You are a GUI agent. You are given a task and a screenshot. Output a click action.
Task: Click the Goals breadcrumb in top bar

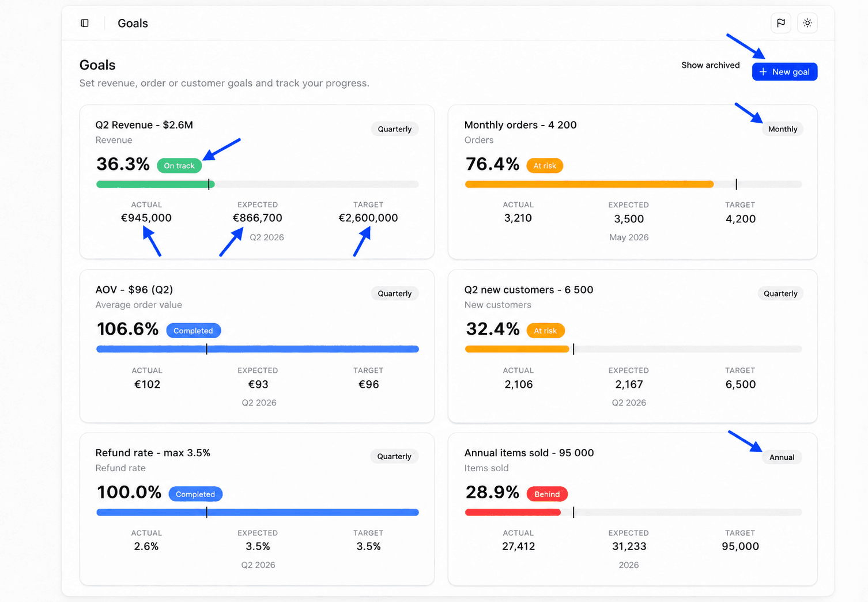point(133,23)
